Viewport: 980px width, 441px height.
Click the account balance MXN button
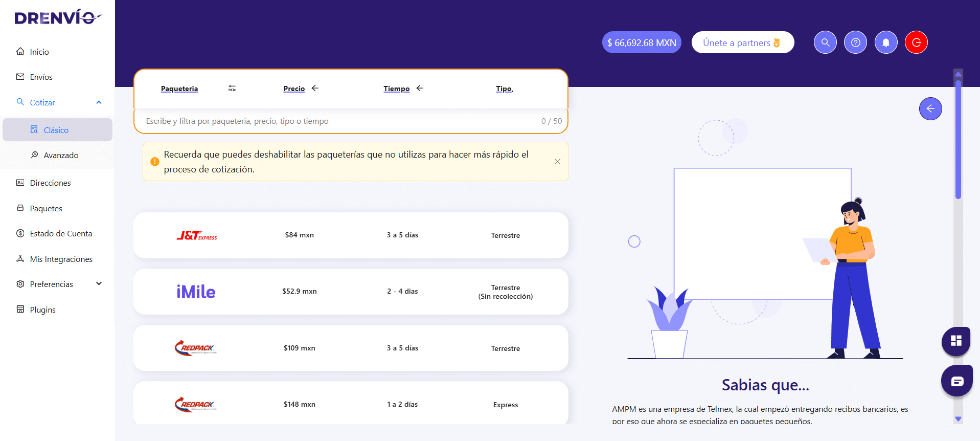point(641,42)
